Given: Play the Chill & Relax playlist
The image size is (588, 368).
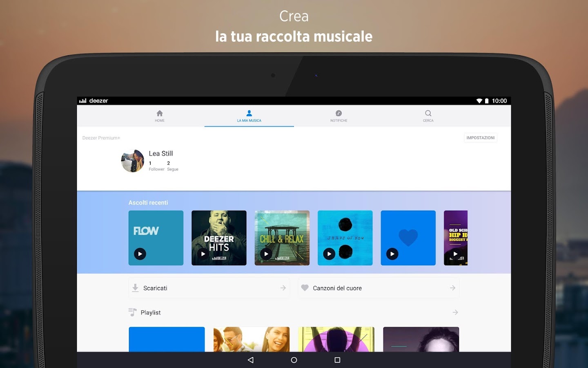Looking at the screenshot, I should click(x=266, y=254).
